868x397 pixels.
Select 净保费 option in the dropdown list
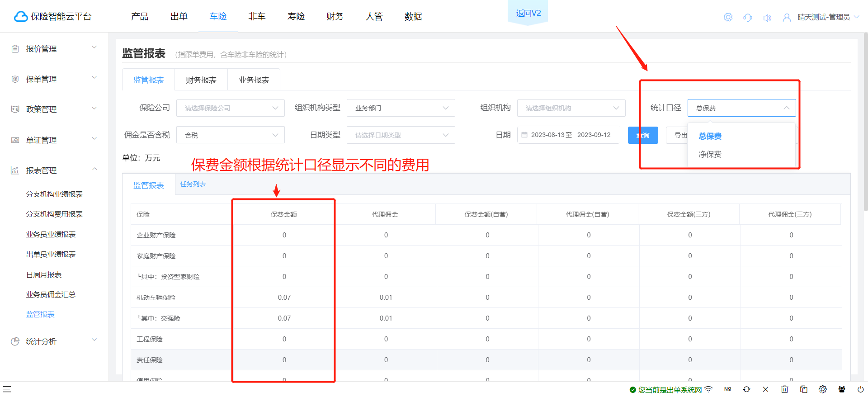coord(741,154)
